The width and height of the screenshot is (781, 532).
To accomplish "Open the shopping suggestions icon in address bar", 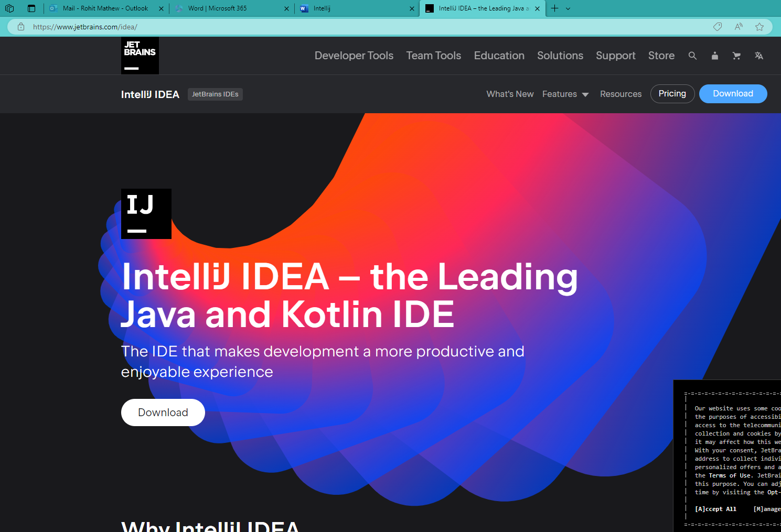I will (717, 26).
